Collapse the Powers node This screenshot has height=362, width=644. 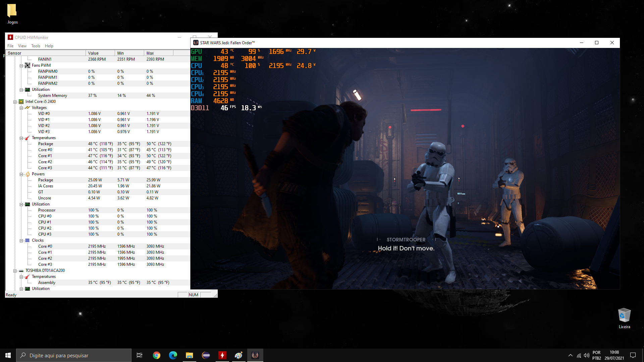(x=21, y=174)
